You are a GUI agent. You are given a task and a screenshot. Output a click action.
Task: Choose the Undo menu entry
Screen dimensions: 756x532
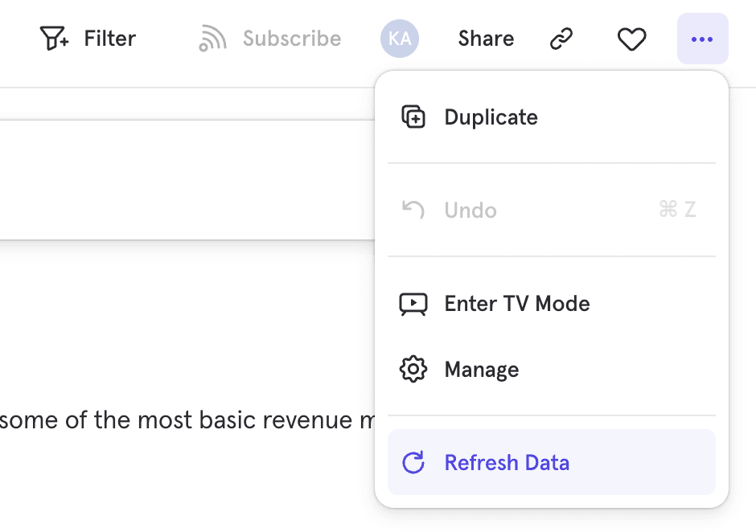click(470, 211)
